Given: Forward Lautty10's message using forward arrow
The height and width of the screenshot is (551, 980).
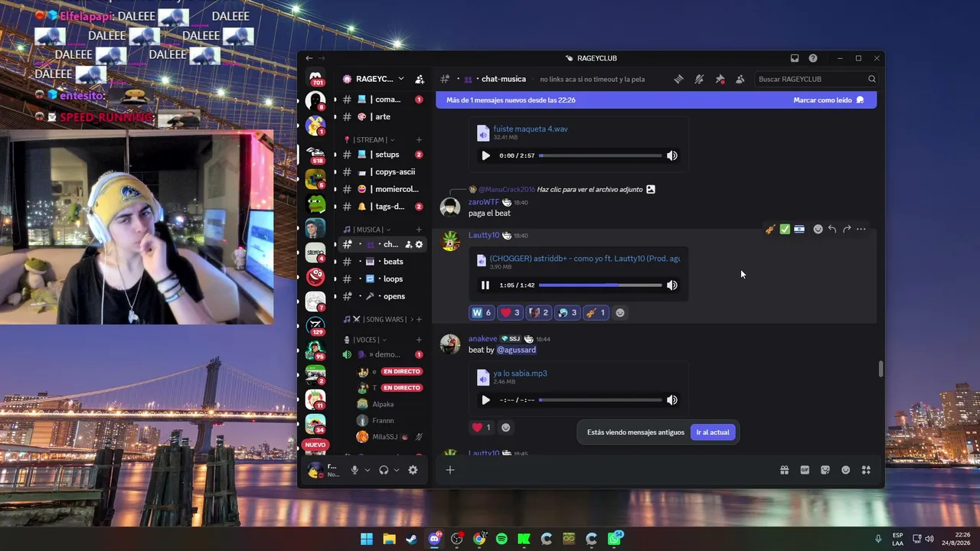Looking at the screenshot, I should tap(847, 229).
